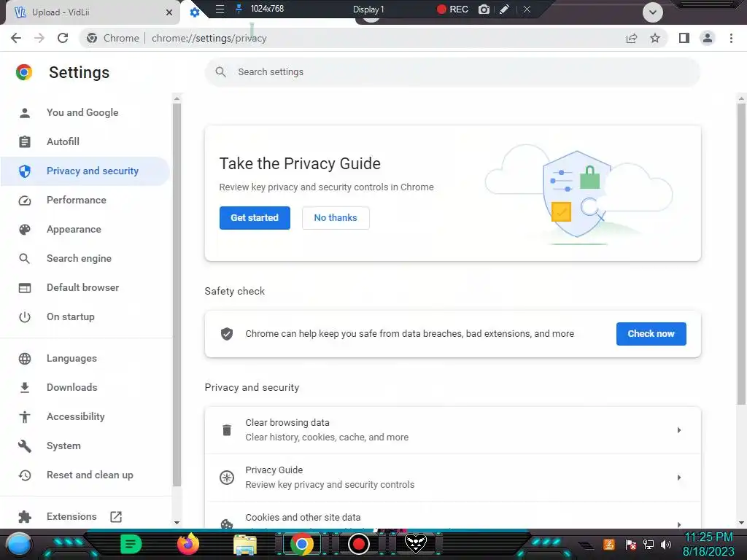This screenshot has height=560, width=747.
Task: Start the Privacy Guide with Get started
Action: (x=255, y=217)
